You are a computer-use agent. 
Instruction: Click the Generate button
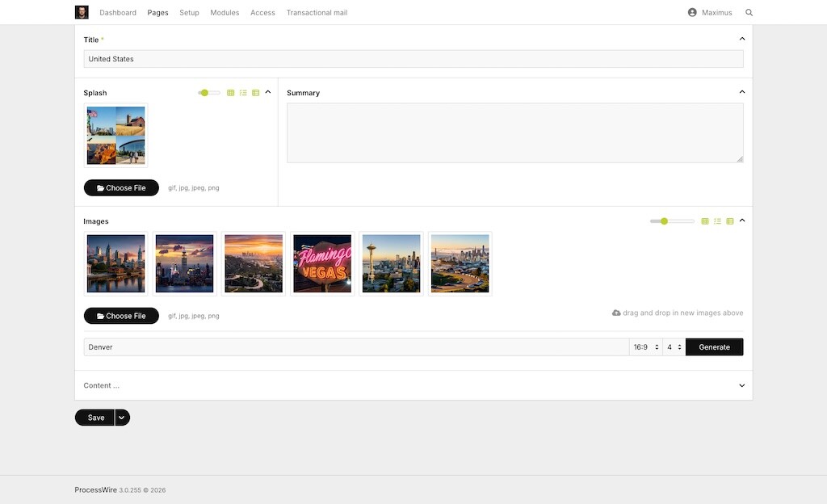[714, 347]
